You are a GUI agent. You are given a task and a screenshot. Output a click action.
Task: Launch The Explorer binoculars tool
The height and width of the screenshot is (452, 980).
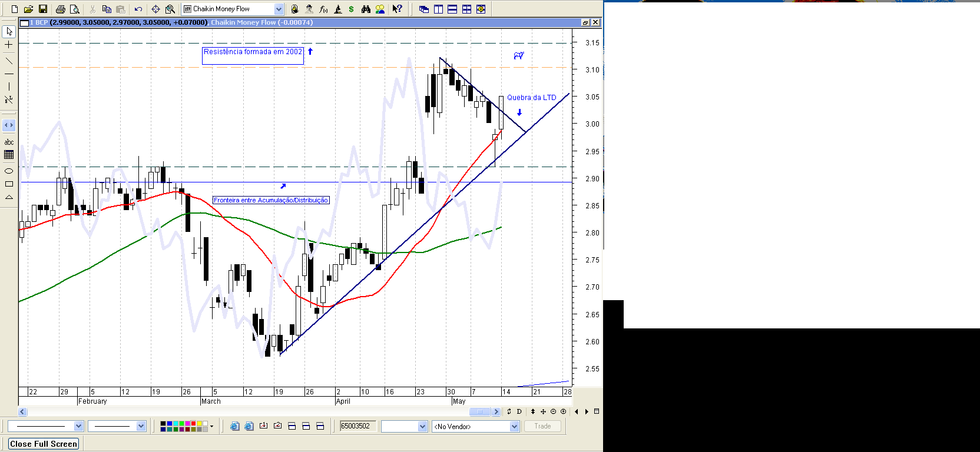[x=366, y=9]
